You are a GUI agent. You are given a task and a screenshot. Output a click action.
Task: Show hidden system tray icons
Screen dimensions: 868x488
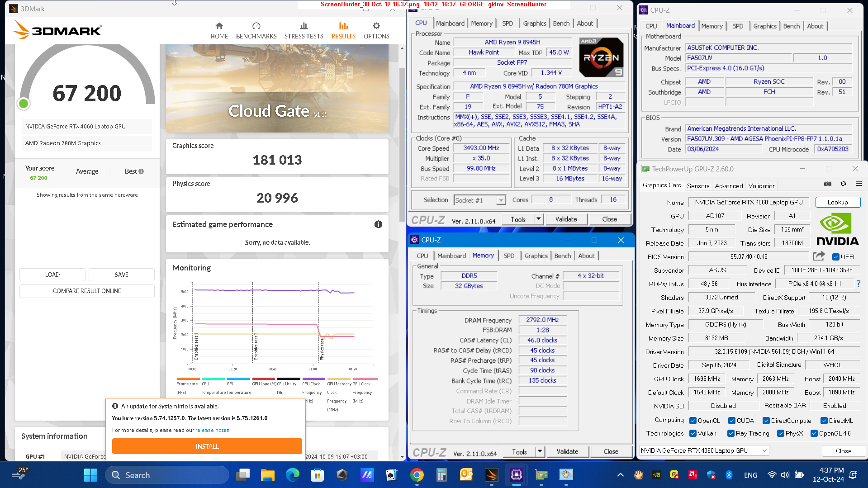tap(620, 475)
